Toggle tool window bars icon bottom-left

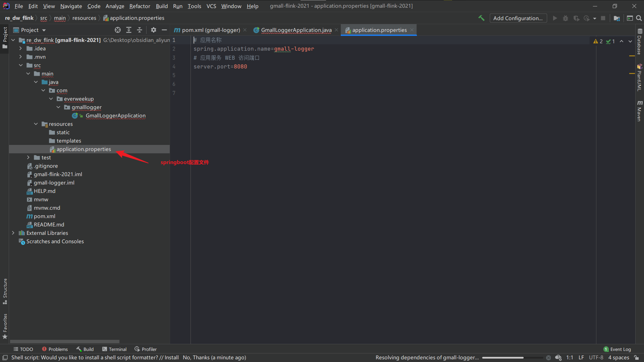(5, 358)
